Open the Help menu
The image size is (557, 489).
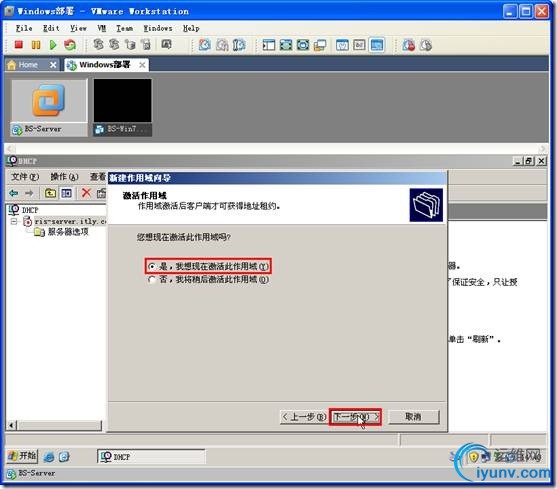(x=191, y=28)
